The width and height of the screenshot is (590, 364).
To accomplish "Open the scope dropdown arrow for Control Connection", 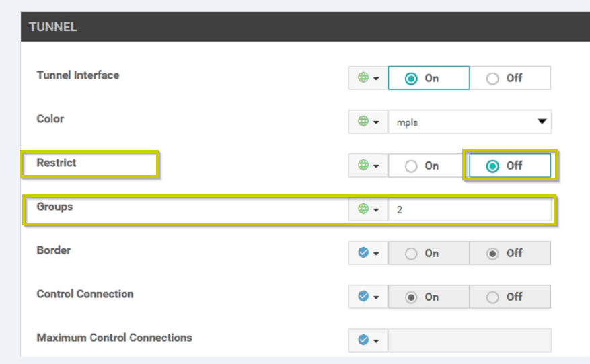I will [x=376, y=297].
